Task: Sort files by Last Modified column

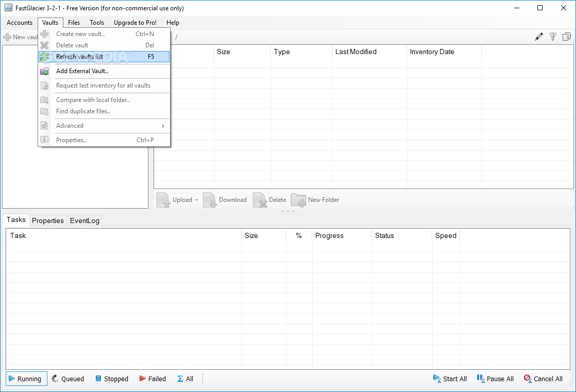Action: click(370, 52)
